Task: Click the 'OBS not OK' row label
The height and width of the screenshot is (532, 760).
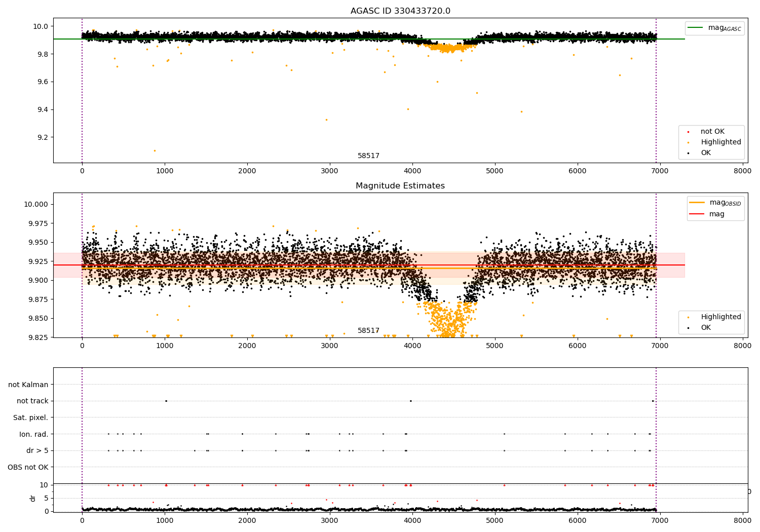Action: 28,467
